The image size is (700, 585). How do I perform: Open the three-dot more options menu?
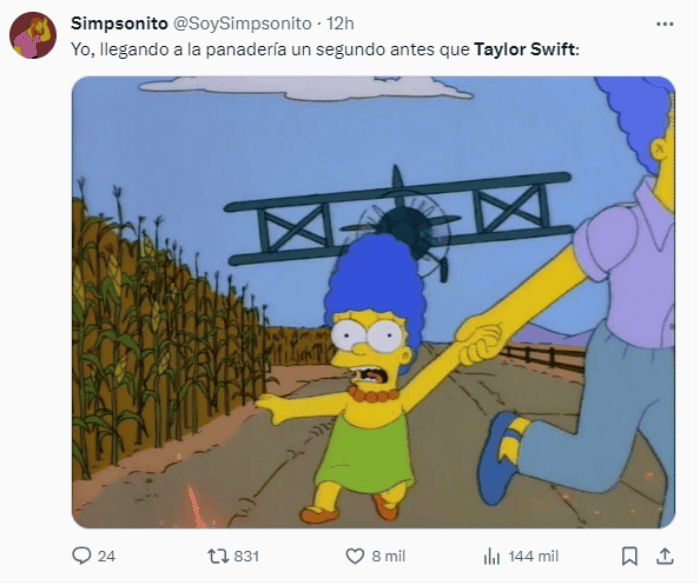click(x=665, y=24)
